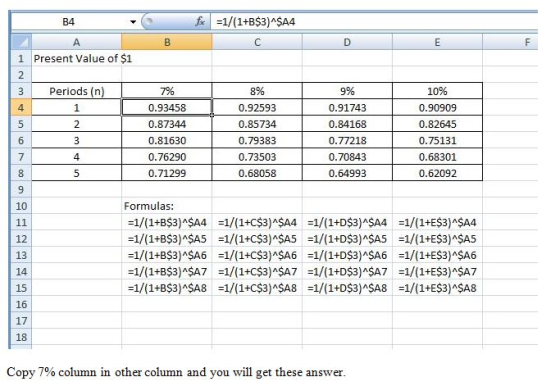
Task: Select column D header
Action: (347, 42)
